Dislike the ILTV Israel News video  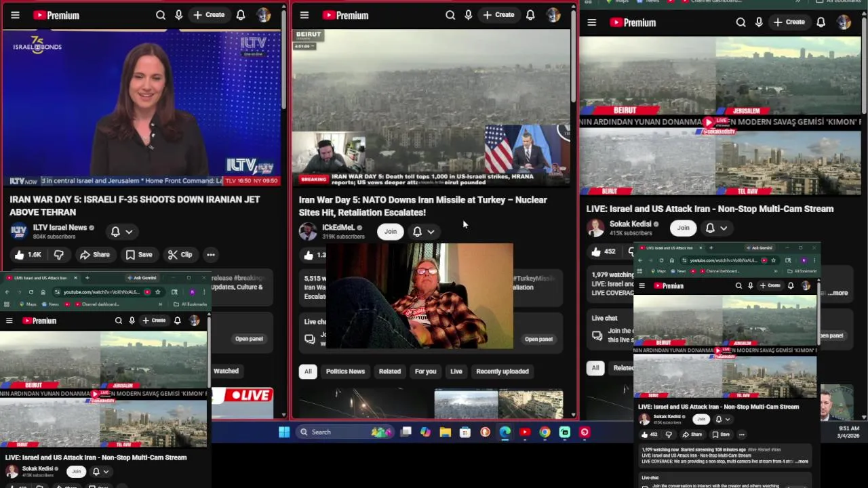pyautogui.click(x=59, y=255)
